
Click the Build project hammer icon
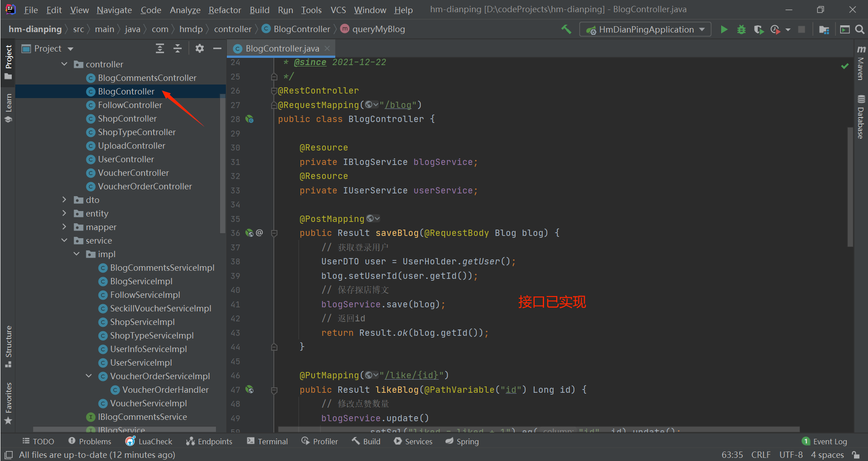(566, 29)
